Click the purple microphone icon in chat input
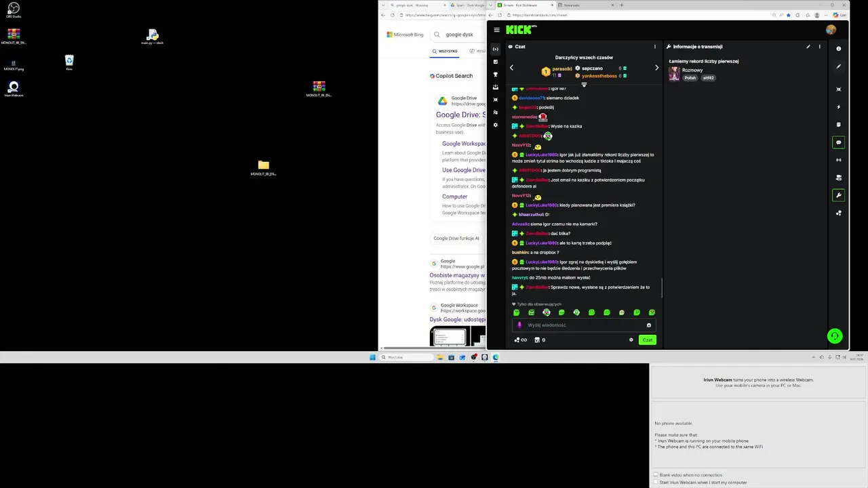Screen dimensions: 868x488 coord(520,325)
